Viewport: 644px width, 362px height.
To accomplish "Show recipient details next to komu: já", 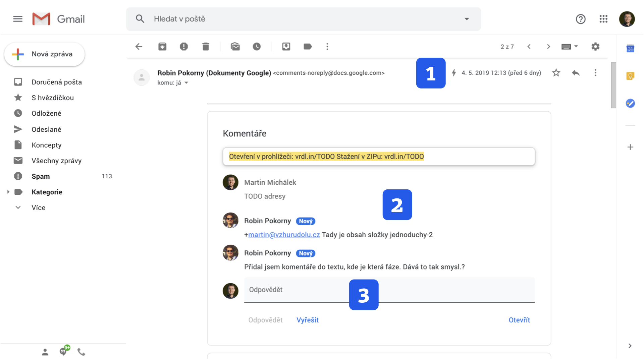I will pyautogui.click(x=186, y=83).
